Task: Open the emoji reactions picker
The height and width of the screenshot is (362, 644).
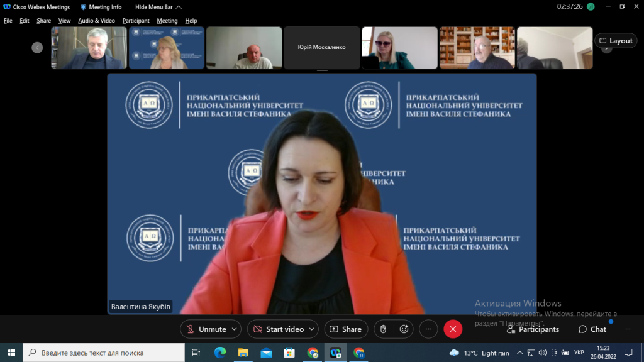Action: point(404,329)
